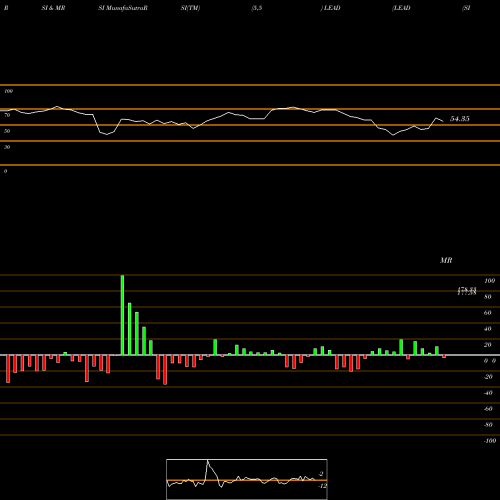
Task: Select the tallest green histogram bar
Action: pos(122,315)
